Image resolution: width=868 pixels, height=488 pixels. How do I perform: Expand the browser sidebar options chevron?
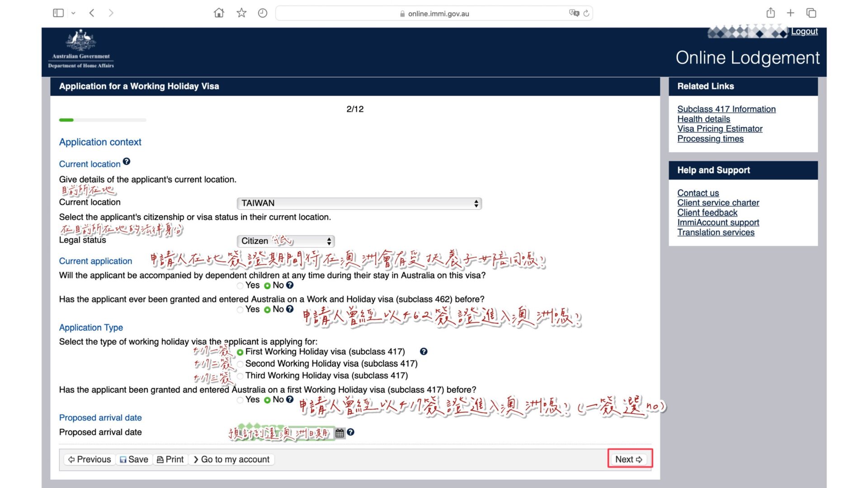pyautogui.click(x=73, y=13)
